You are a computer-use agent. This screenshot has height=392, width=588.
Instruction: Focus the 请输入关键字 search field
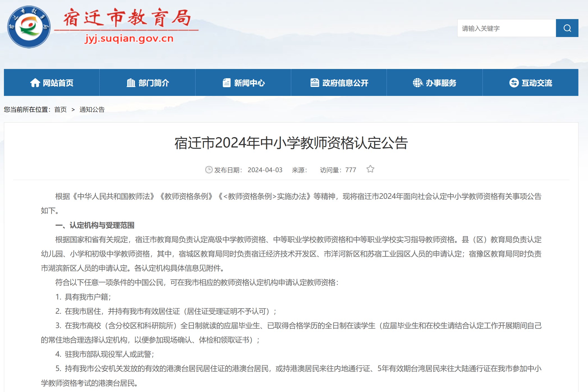click(x=506, y=28)
